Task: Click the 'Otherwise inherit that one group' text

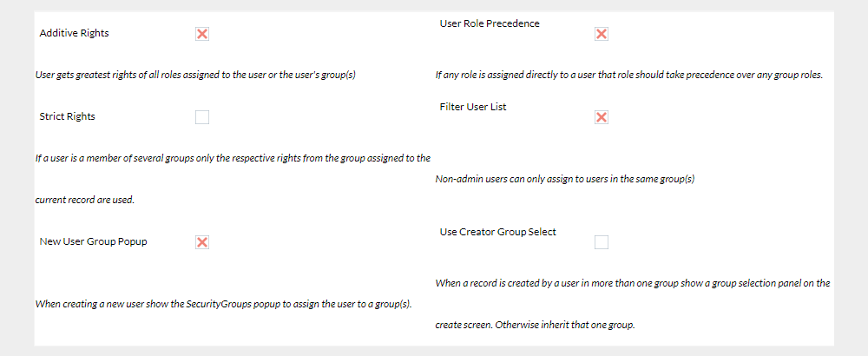Action: pos(536,326)
